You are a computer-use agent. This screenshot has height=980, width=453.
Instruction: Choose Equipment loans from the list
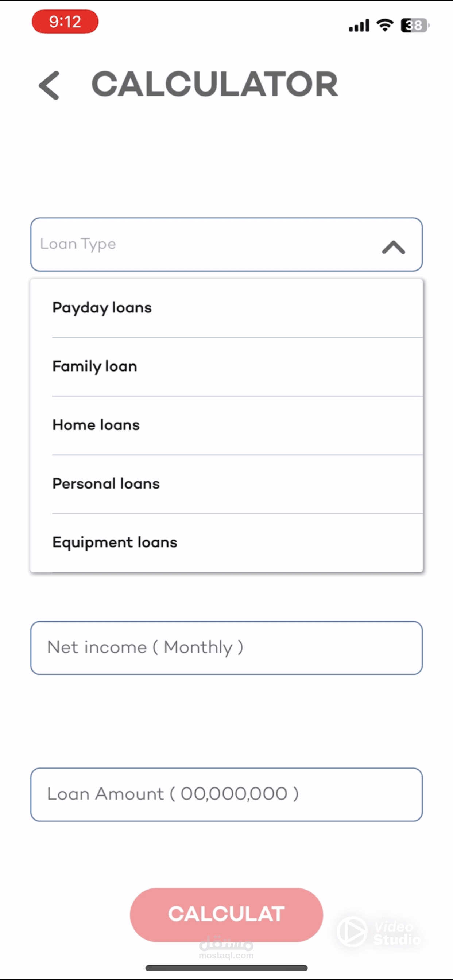click(x=115, y=542)
